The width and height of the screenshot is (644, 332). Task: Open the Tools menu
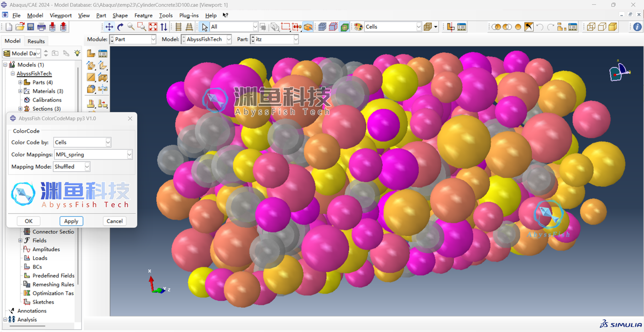pos(166,15)
